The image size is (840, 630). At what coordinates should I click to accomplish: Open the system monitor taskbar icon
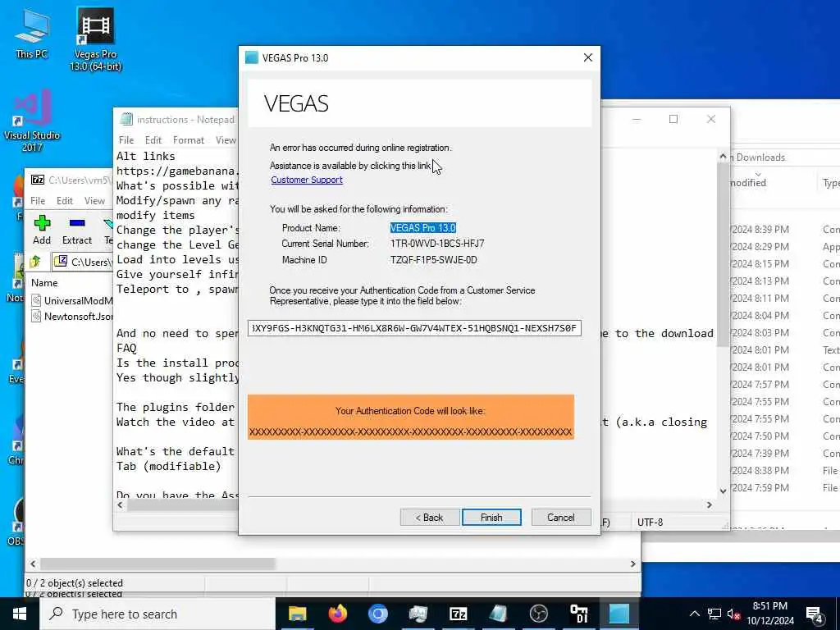point(418,614)
